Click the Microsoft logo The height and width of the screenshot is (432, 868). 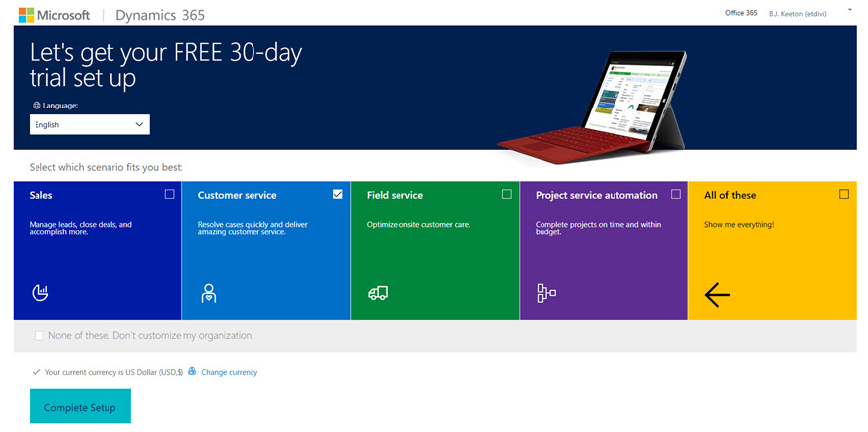tap(53, 15)
